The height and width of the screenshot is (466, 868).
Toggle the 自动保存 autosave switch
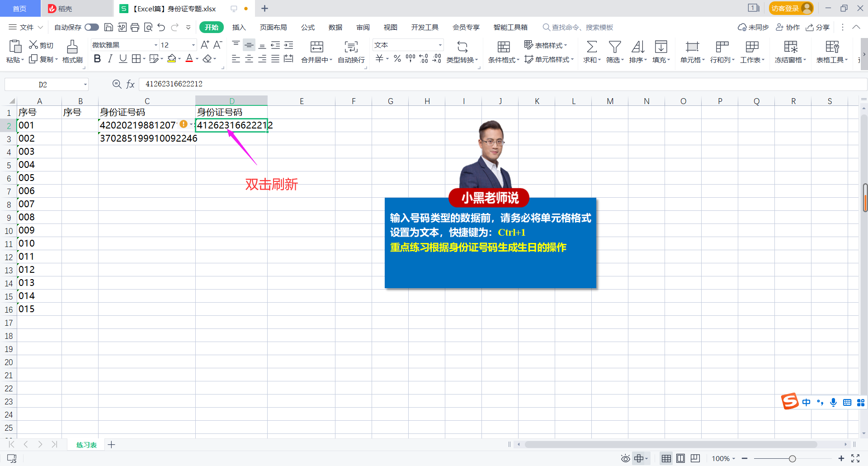[x=91, y=27]
